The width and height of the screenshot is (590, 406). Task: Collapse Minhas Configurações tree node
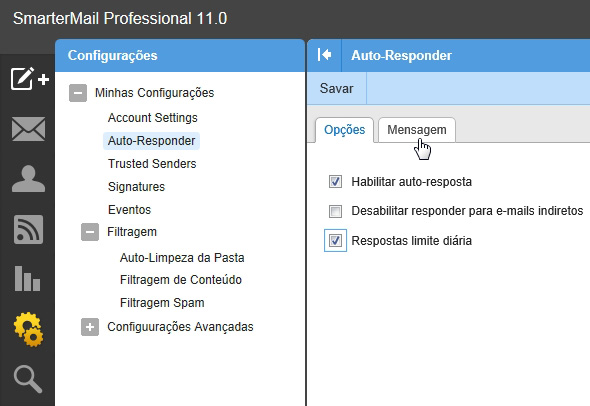pyautogui.click(x=78, y=93)
